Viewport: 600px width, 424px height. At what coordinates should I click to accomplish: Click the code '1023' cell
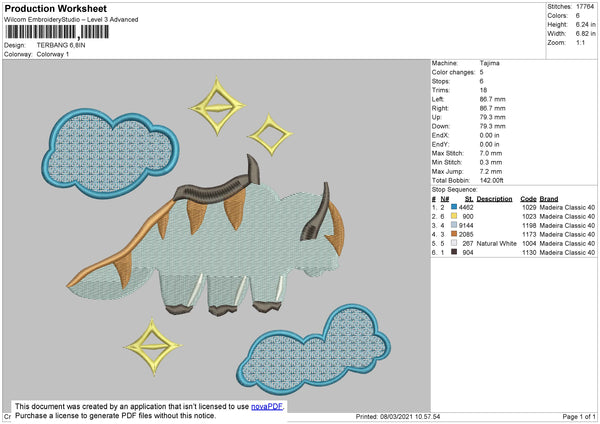pos(529,217)
